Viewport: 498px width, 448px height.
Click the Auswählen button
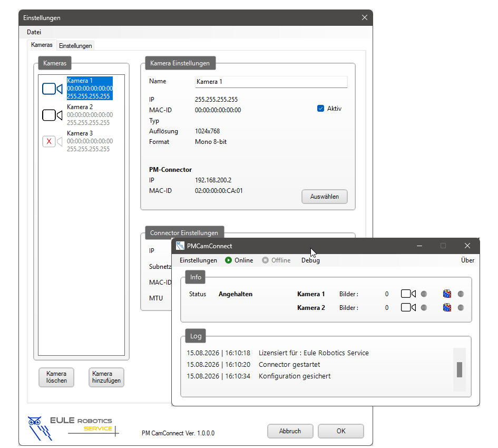(324, 197)
